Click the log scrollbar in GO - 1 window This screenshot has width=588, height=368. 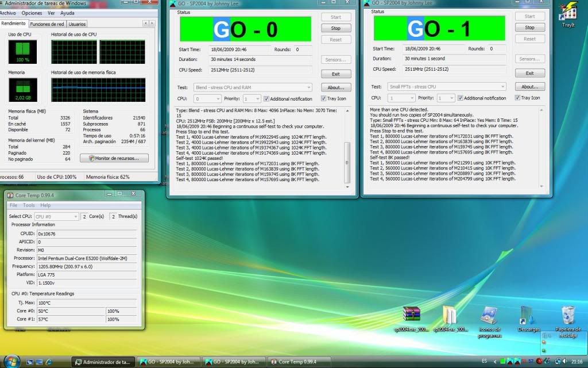pyautogui.click(x=541, y=148)
